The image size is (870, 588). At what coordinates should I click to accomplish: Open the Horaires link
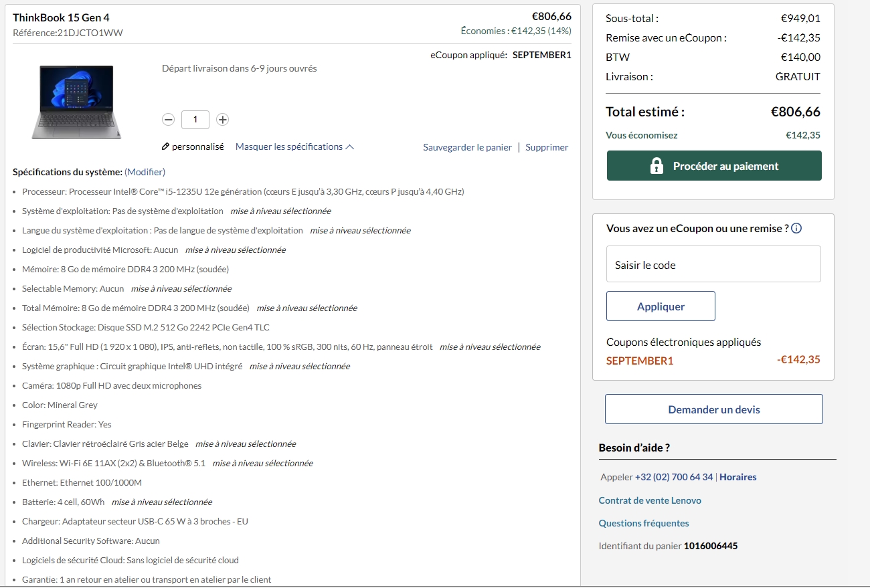tap(738, 477)
